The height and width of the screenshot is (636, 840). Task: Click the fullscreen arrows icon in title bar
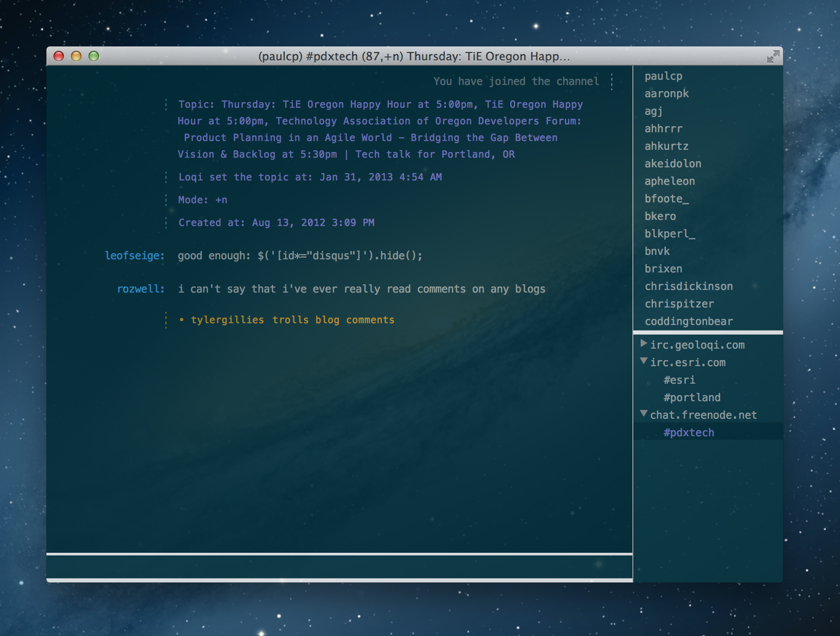(773, 57)
